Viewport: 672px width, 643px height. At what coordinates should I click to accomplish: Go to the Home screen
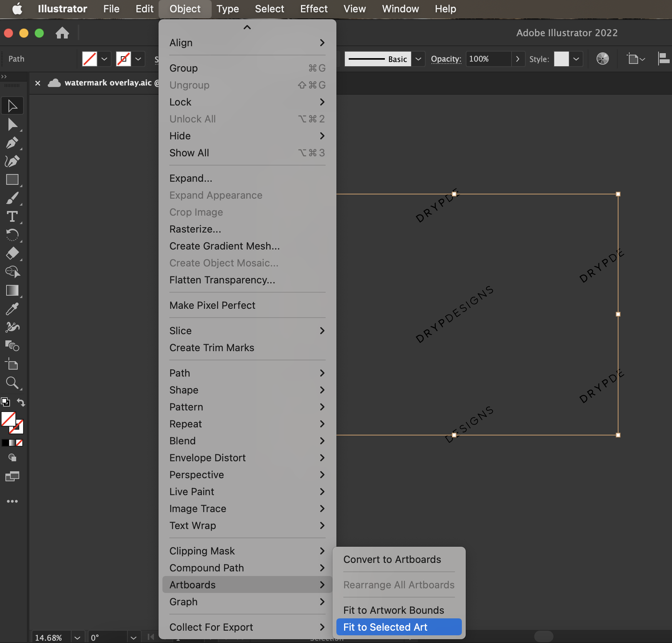click(x=62, y=33)
